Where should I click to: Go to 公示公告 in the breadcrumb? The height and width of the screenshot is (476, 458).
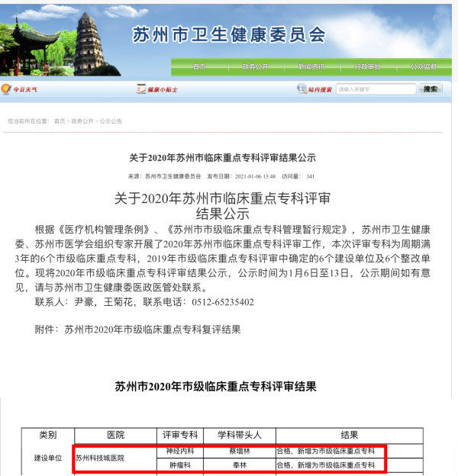coord(111,121)
